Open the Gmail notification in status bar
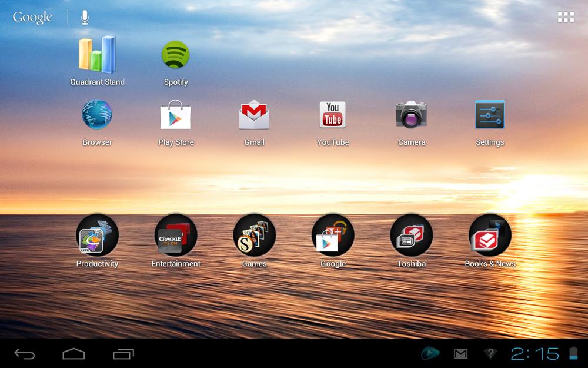The image size is (588, 368). [x=460, y=354]
